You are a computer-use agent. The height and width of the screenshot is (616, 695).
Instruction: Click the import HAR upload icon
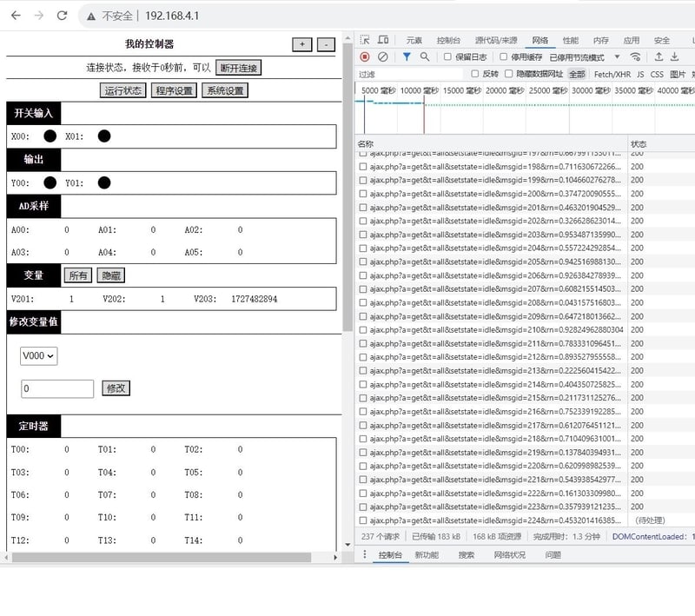(x=659, y=56)
